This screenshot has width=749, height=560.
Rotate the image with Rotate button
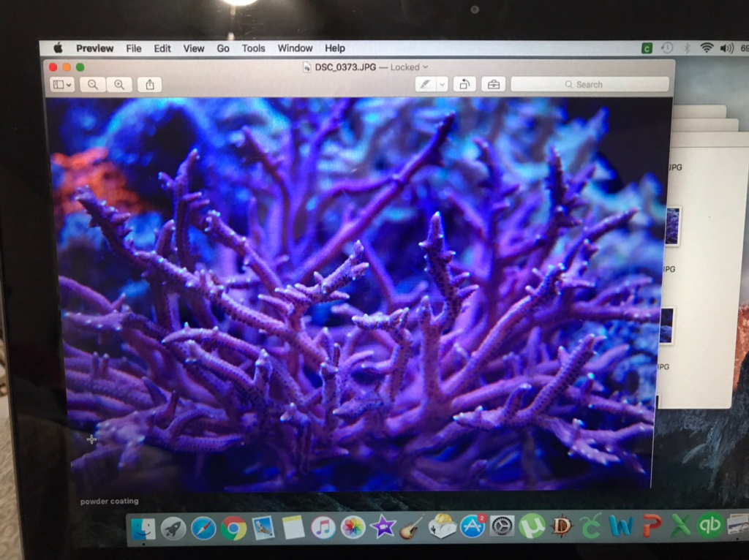pyautogui.click(x=464, y=85)
